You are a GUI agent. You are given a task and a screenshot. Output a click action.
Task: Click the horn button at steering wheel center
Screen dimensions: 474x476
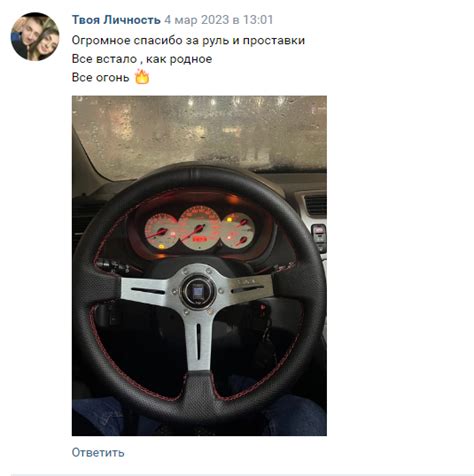click(198, 291)
